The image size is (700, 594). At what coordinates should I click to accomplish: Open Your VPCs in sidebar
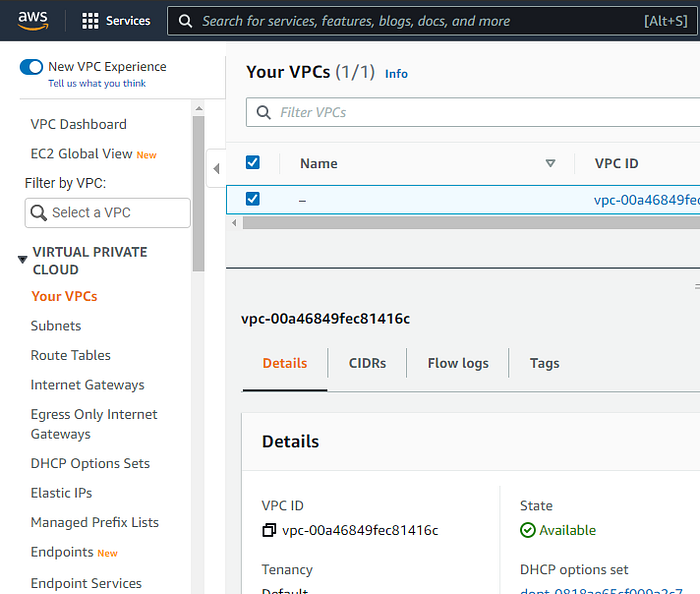64,296
